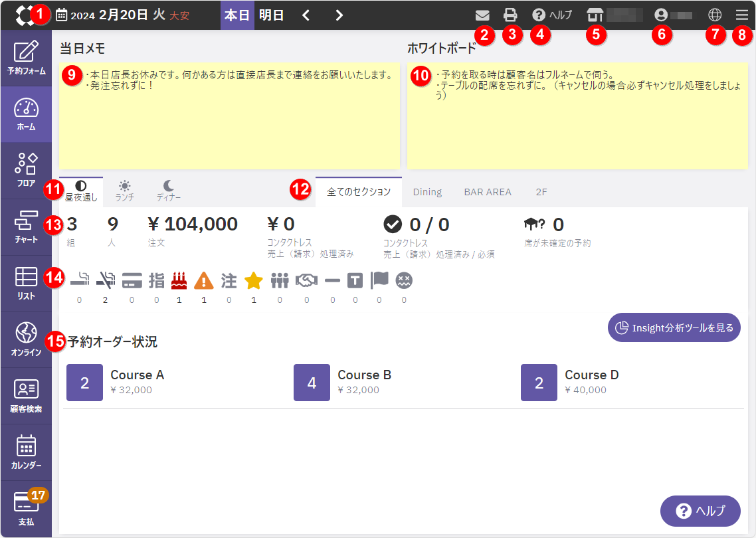Image resolution: width=756 pixels, height=538 pixels.
Task: Click the printer icon in top bar
Action: point(510,15)
